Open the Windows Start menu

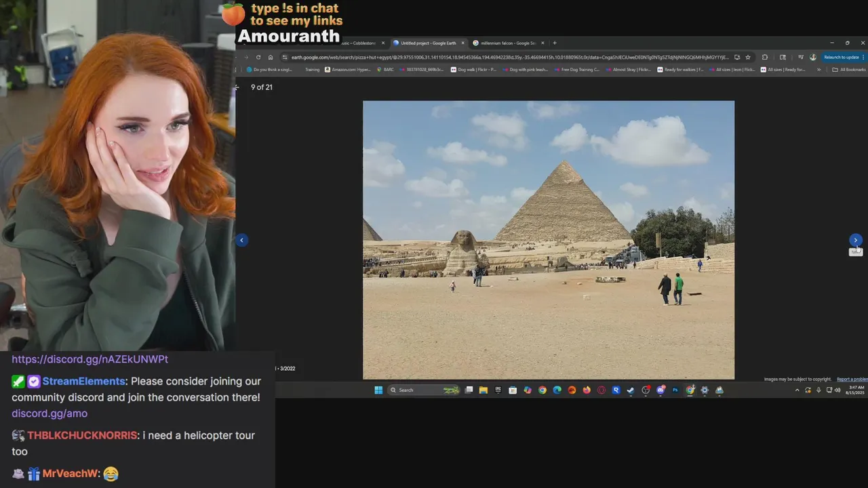pyautogui.click(x=378, y=390)
